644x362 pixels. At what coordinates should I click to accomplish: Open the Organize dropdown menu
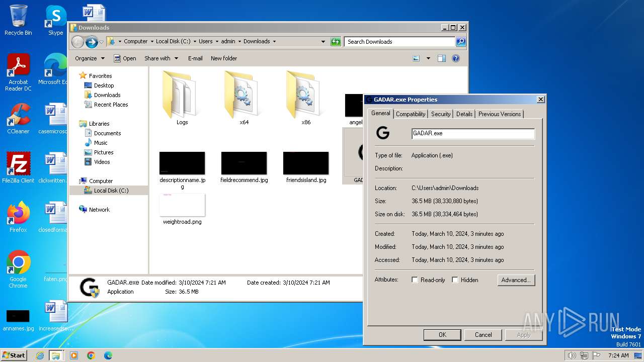(90, 58)
